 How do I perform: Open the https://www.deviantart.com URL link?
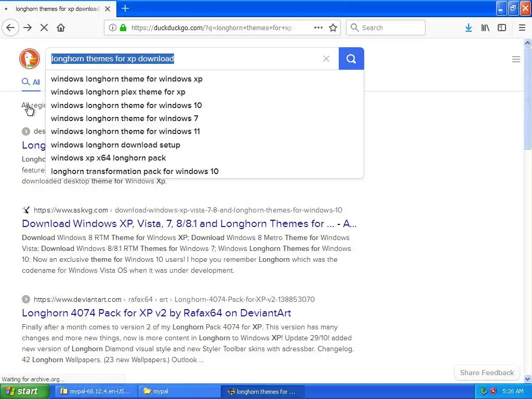point(78,299)
